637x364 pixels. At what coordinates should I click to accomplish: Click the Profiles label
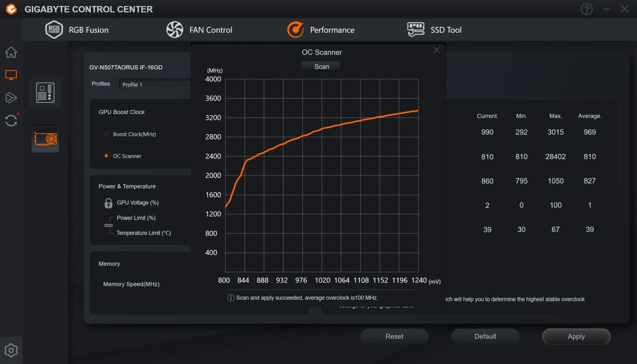101,84
